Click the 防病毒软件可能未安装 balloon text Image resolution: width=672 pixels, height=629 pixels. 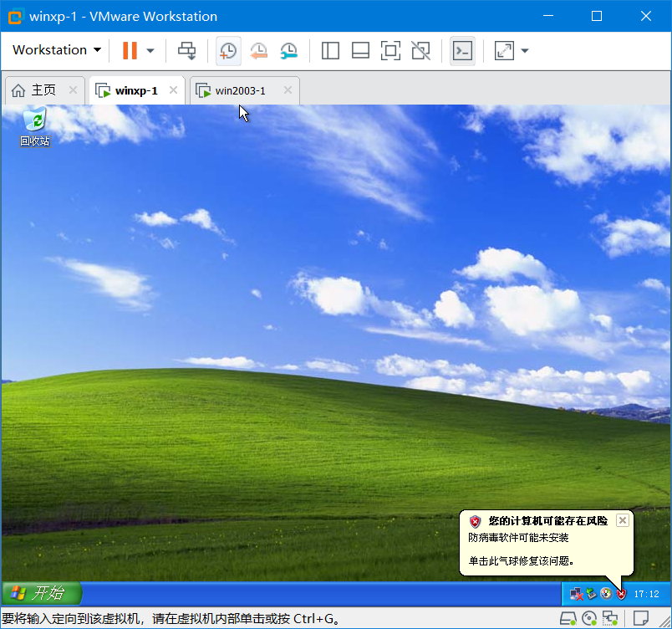click(x=518, y=538)
